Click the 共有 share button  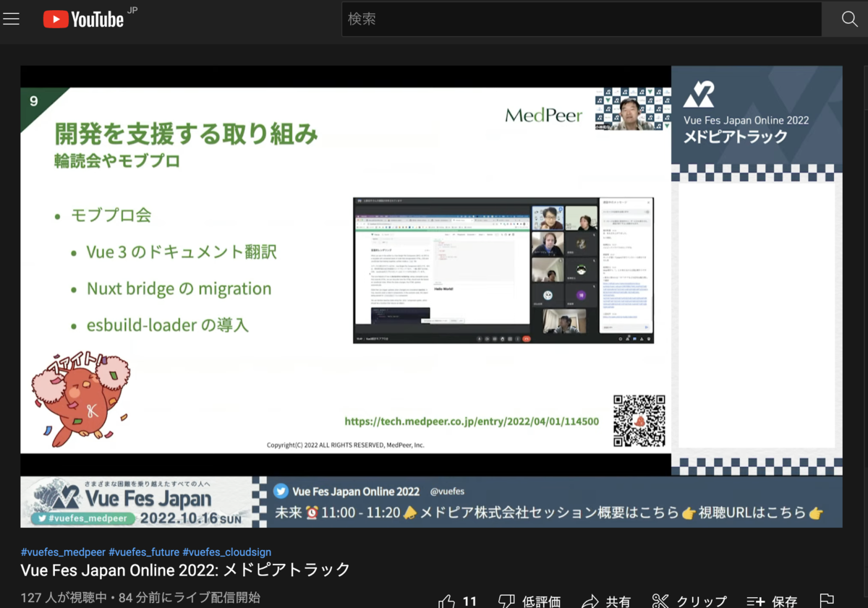click(x=607, y=601)
